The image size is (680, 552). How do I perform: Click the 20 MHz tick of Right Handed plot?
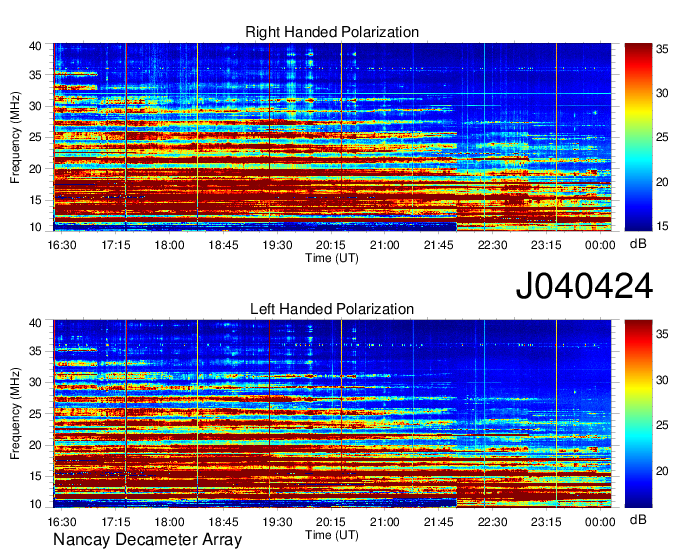[x=35, y=169]
